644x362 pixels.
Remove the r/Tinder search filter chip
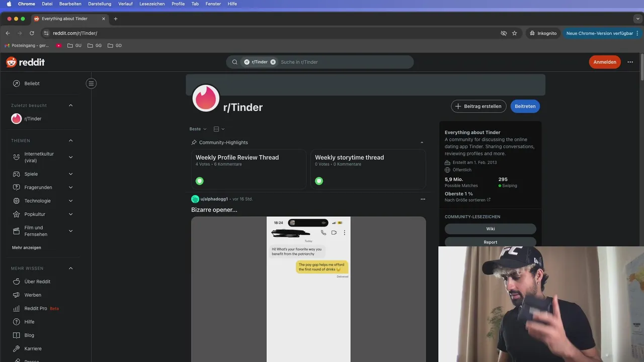273,62
